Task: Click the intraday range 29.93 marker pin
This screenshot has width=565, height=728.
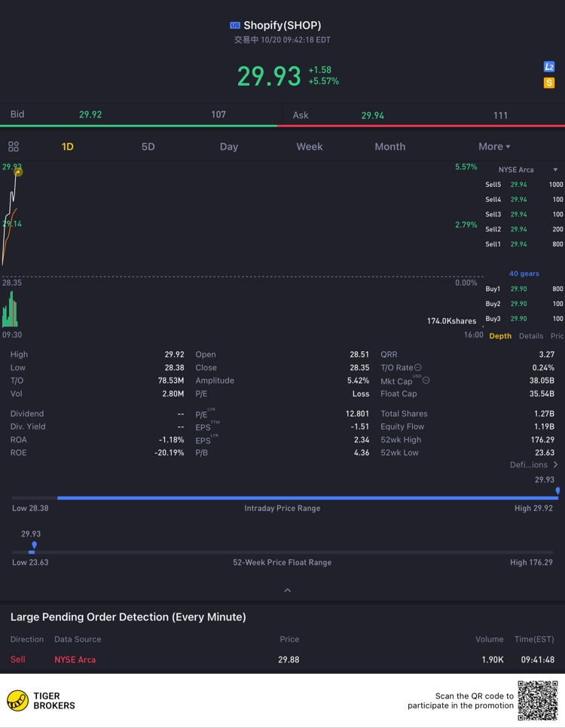Action: [557, 491]
